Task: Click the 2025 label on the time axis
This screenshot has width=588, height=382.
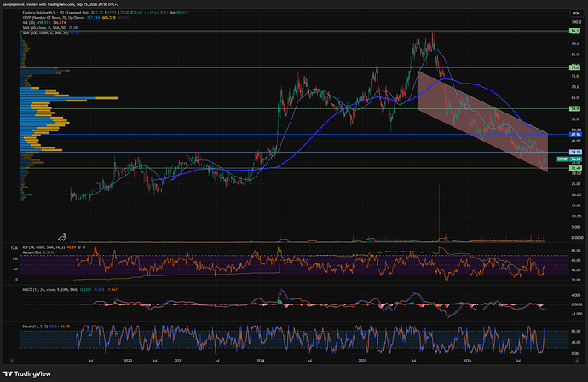Action: [x=362, y=361]
